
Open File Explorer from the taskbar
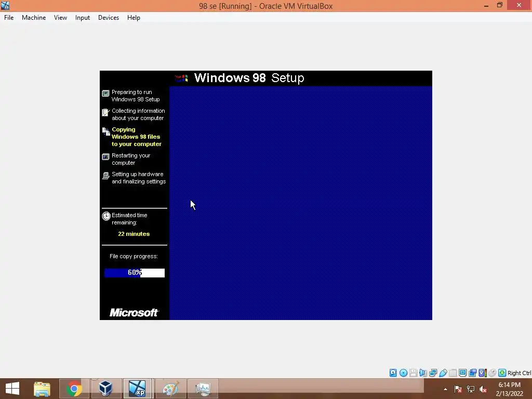42,389
